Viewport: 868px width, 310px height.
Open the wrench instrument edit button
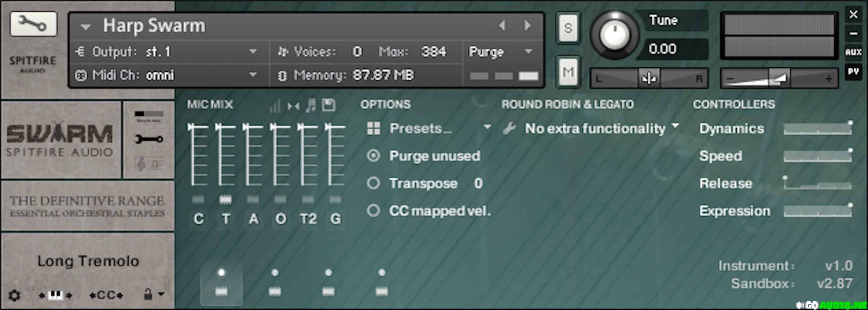click(x=33, y=24)
